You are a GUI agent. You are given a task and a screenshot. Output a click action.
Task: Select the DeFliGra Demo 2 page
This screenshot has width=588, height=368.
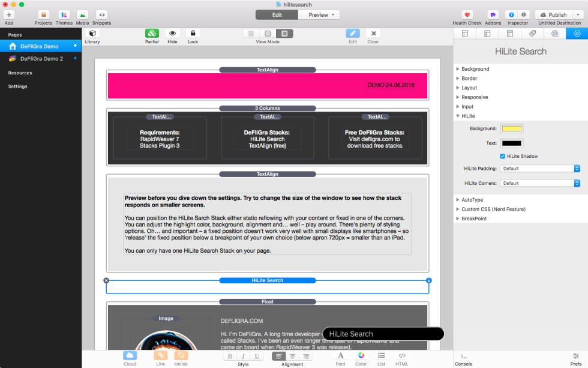(x=41, y=58)
